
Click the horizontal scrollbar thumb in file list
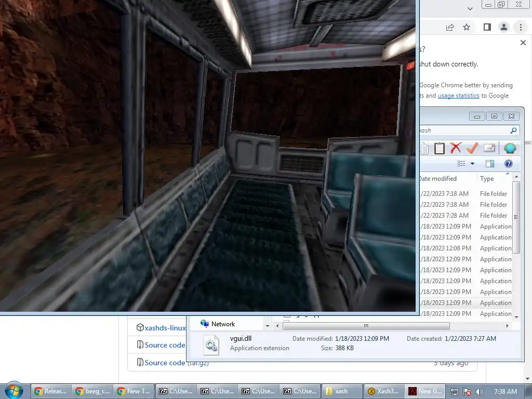pos(366,326)
